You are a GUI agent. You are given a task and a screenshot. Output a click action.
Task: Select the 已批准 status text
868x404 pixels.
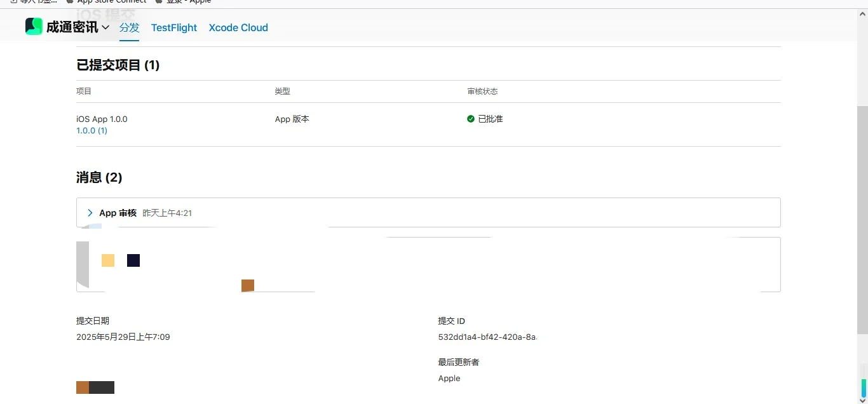(x=491, y=119)
